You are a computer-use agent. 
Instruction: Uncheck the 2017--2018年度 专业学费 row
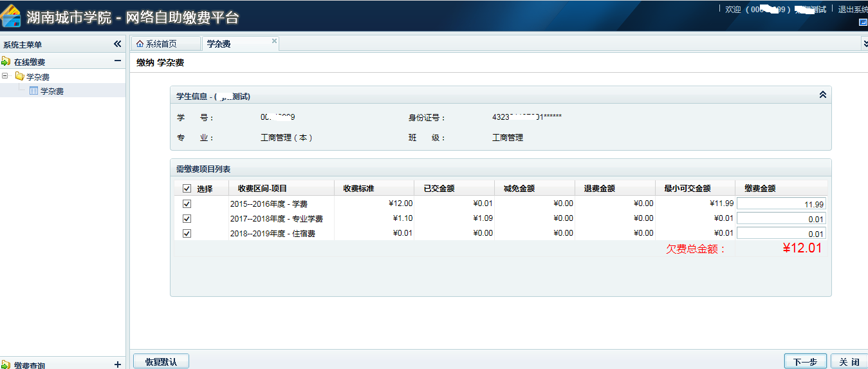tap(187, 218)
